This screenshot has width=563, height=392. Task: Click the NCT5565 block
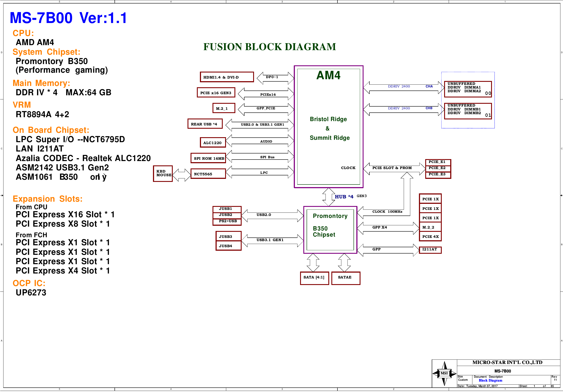click(208, 174)
